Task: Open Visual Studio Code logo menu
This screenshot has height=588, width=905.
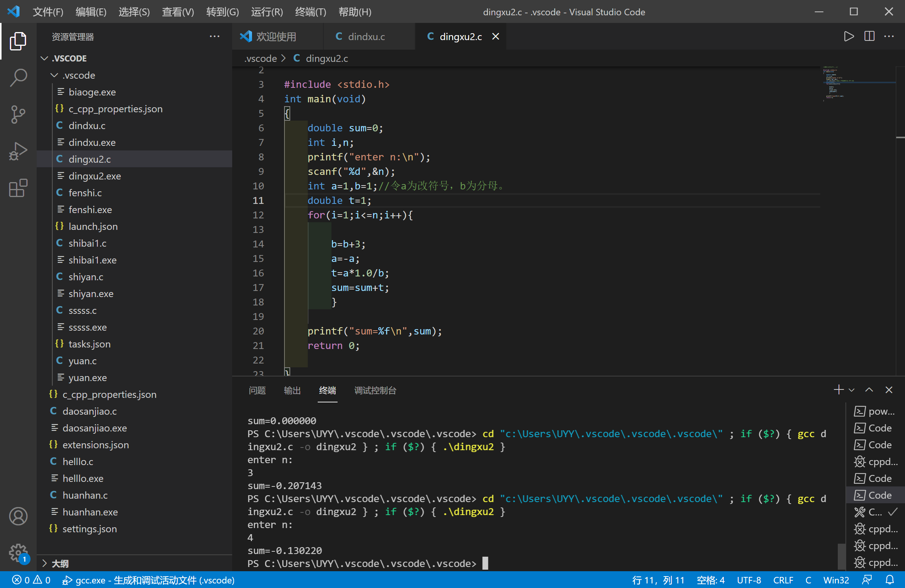Action: click(14, 11)
